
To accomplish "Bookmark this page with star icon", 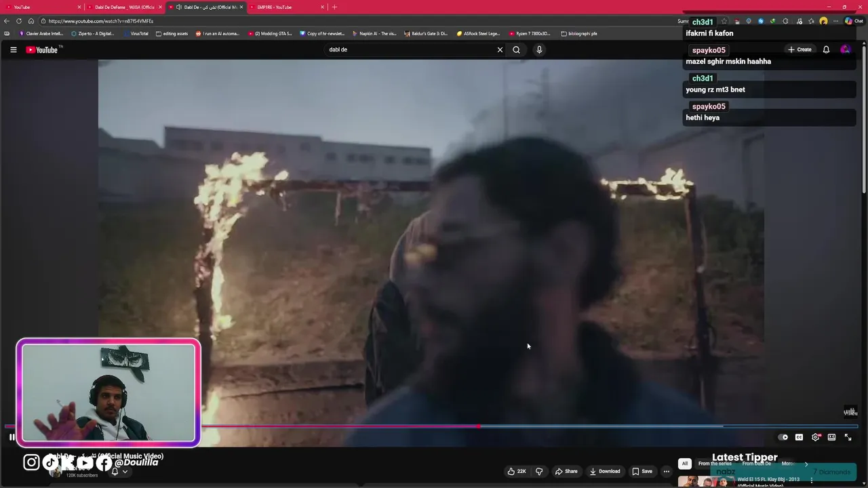I will coord(724,21).
